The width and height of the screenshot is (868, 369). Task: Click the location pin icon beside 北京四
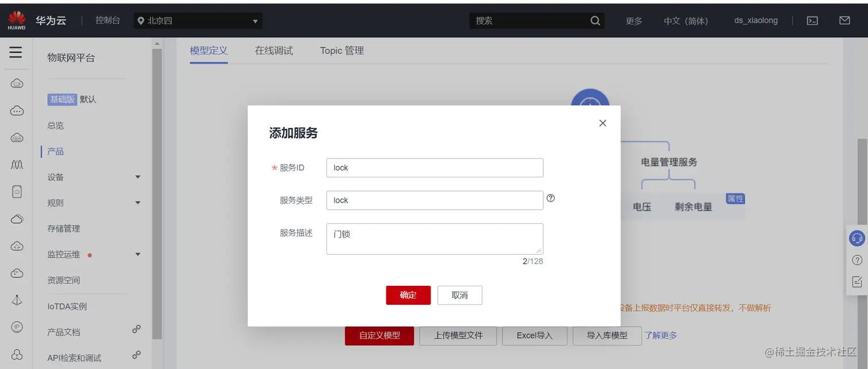(x=141, y=21)
